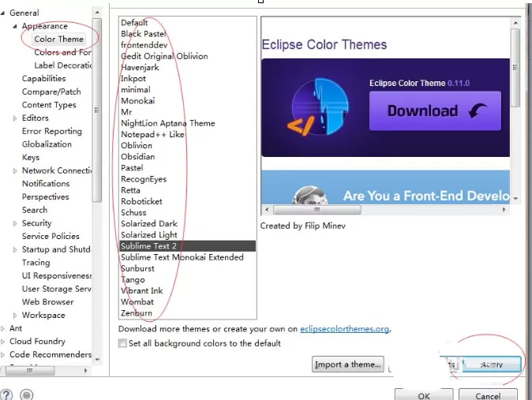Click the Cancel button
This screenshot has width=532, height=400.
click(x=488, y=395)
